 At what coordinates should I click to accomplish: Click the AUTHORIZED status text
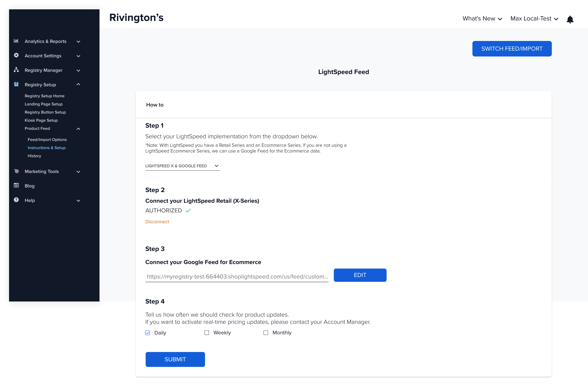163,210
